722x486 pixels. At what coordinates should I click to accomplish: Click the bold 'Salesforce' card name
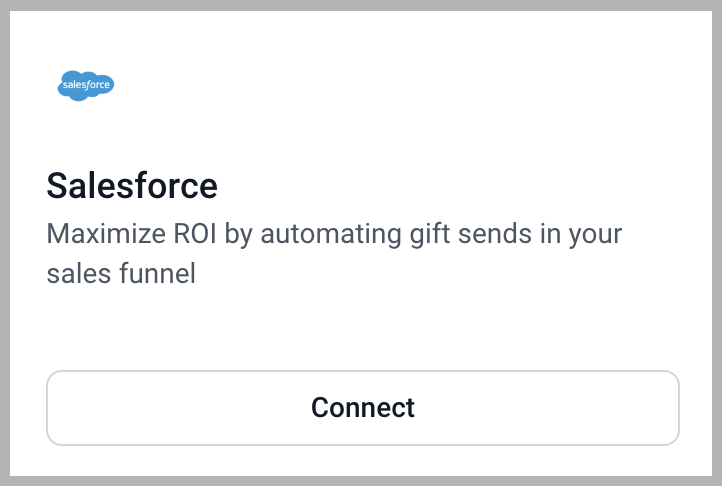(x=132, y=186)
